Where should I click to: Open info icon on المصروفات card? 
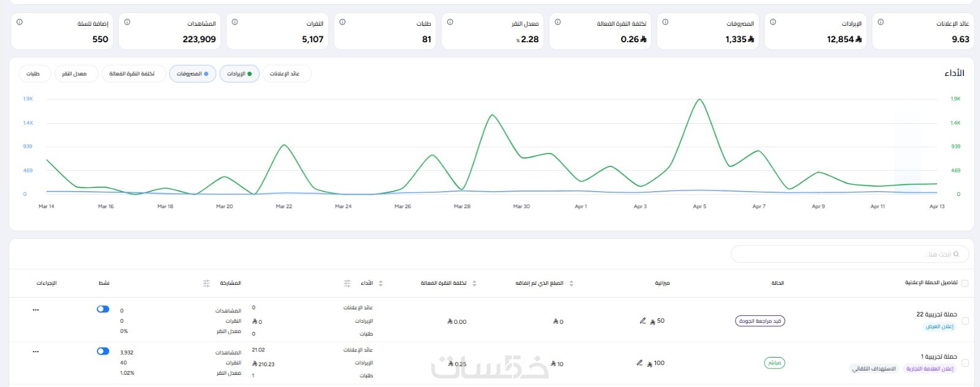tap(665, 22)
